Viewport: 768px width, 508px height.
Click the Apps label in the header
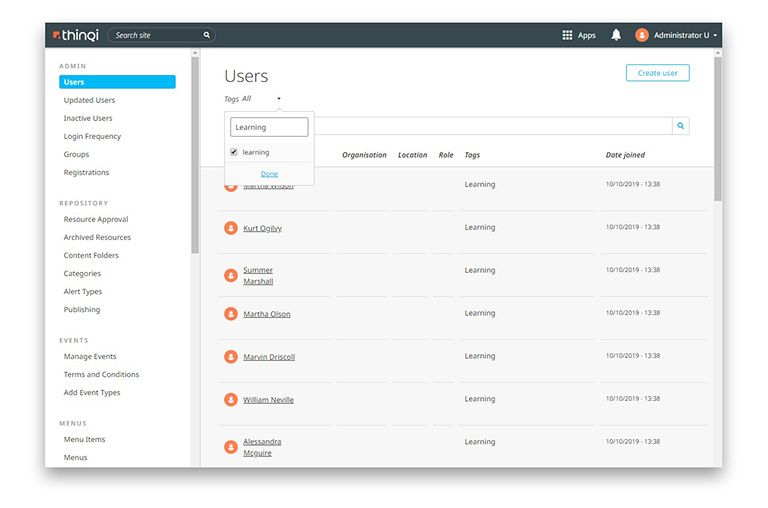pyautogui.click(x=586, y=35)
